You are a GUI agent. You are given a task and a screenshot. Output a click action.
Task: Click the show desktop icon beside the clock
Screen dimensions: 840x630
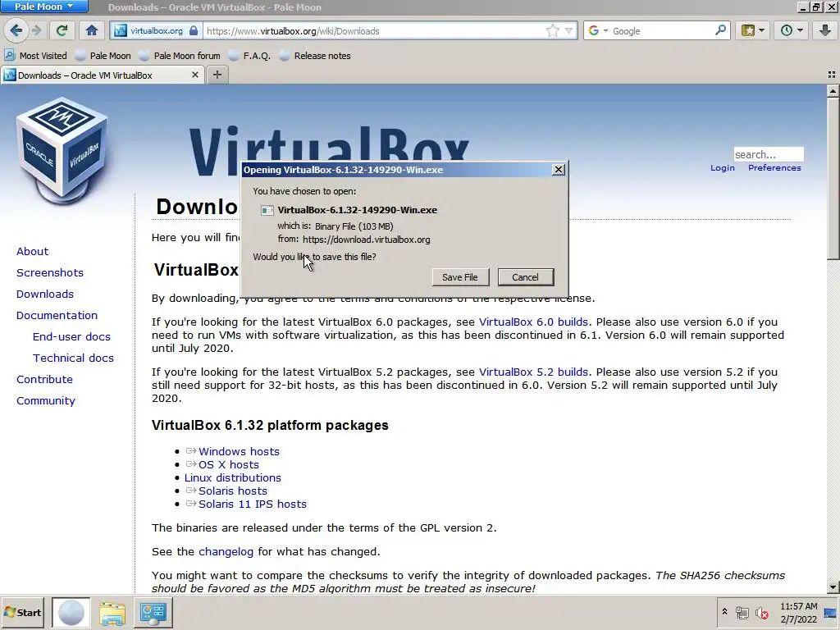[x=831, y=612]
